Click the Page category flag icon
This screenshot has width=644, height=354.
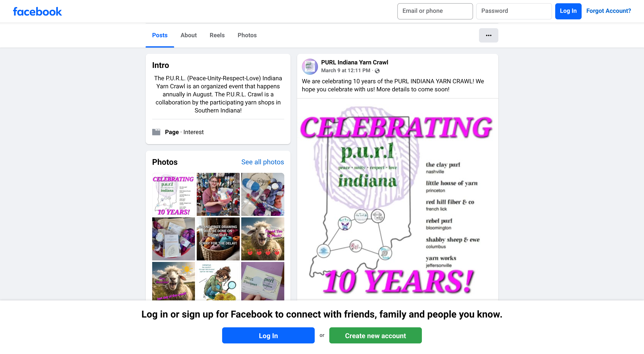click(156, 132)
